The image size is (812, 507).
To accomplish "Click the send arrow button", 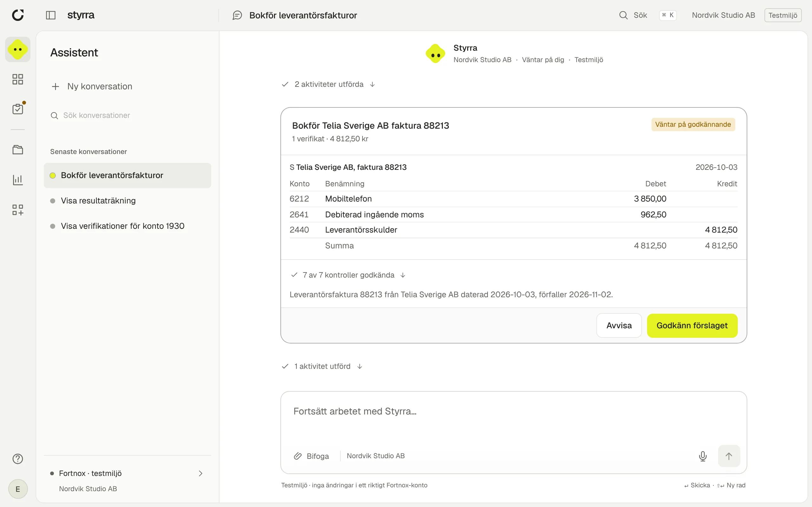I will coord(729,456).
